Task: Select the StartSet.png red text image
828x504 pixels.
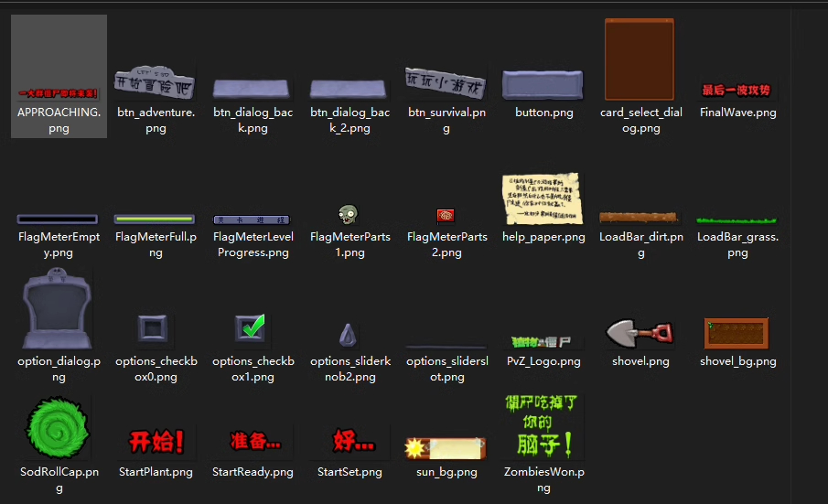Action: (353, 441)
